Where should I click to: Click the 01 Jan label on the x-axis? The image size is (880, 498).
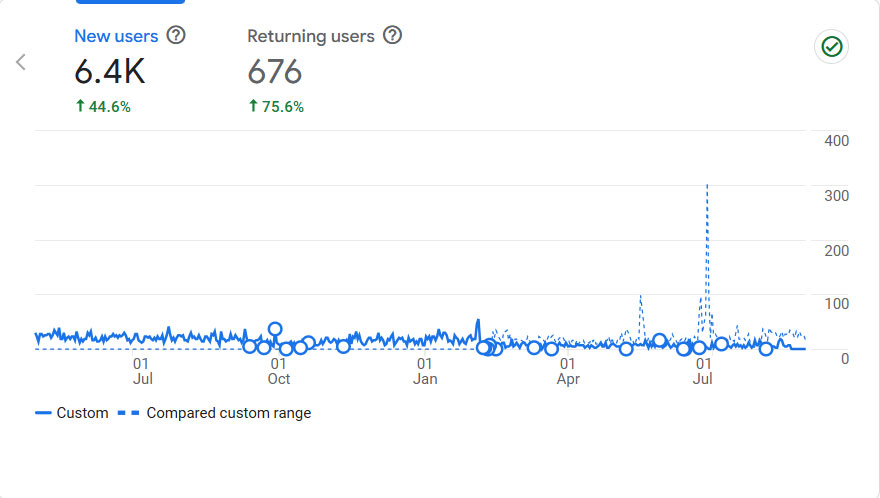[x=425, y=371]
